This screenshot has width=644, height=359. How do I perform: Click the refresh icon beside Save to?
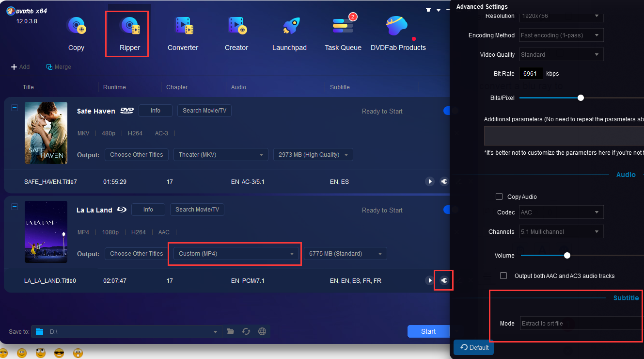[x=246, y=331]
